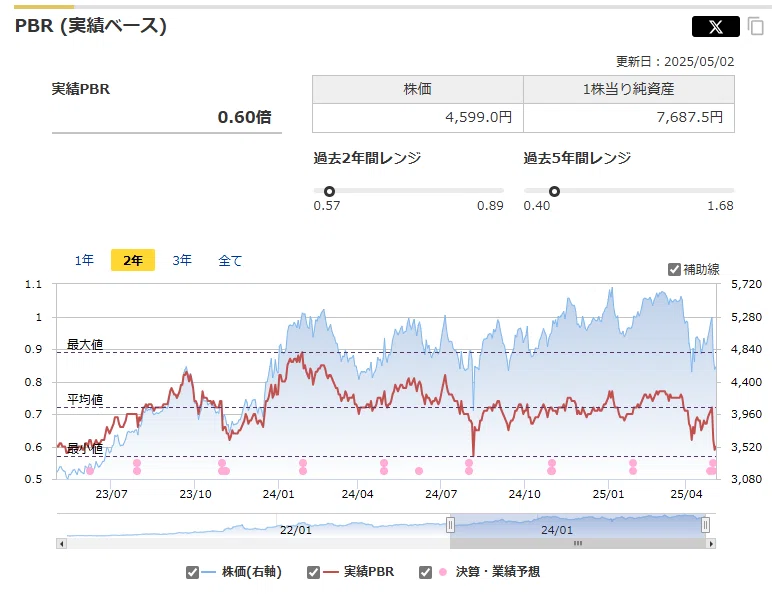Viewport: 774px width, 616px height.
Task: Toggle 決算・業績予想 series checkbox
Action: 426,572
